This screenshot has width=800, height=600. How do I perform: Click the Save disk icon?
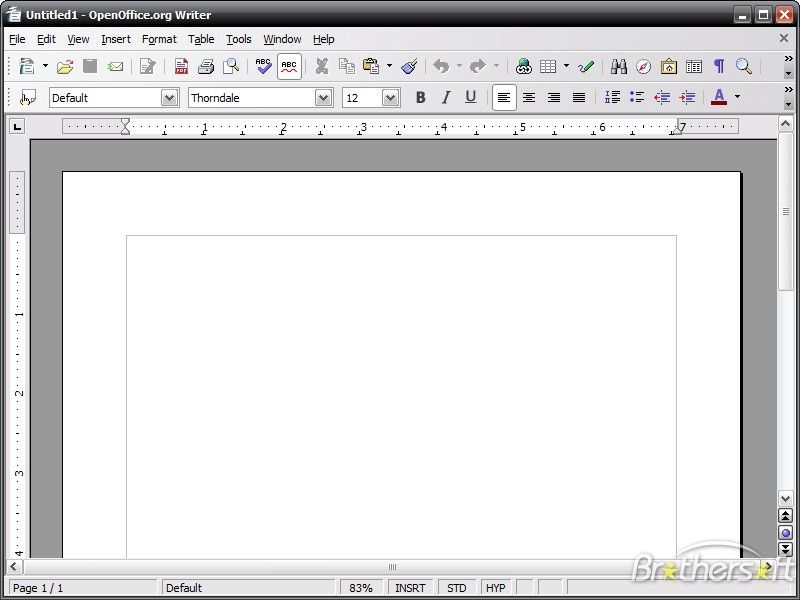tap(90, 66)
